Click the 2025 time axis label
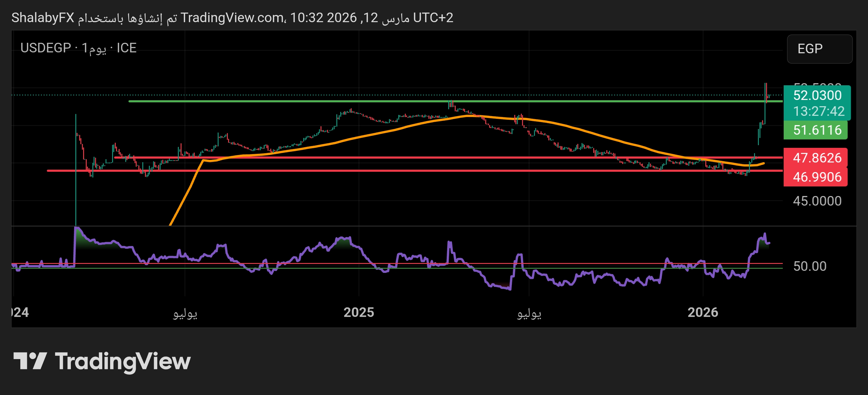Viewport: 868px width, 395px height. pyautogui.click(x=359, y=312)
